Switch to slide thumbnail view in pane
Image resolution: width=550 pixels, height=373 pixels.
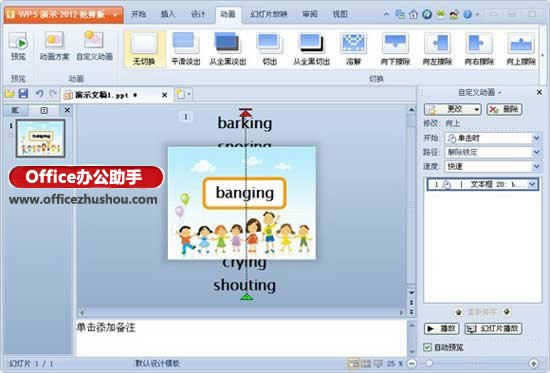44,110
